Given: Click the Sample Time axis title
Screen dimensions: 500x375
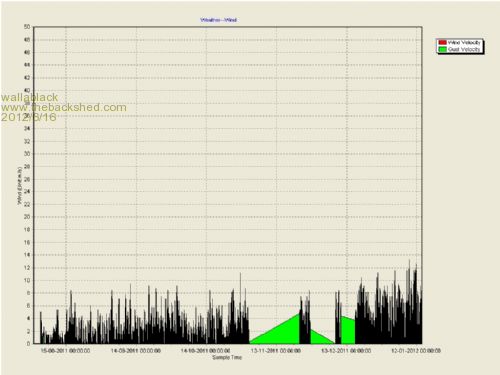Looking at the screenshot, I should tap(227, 357).
